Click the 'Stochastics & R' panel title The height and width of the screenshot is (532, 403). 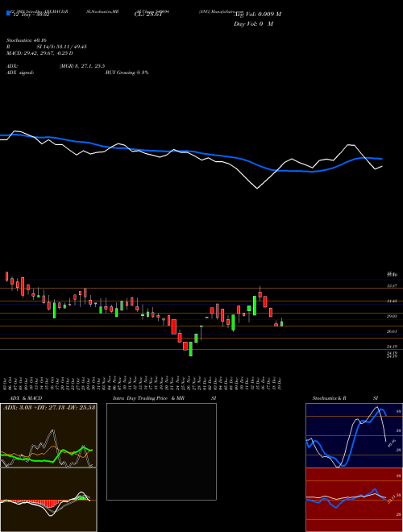click(x=330, y=398)
